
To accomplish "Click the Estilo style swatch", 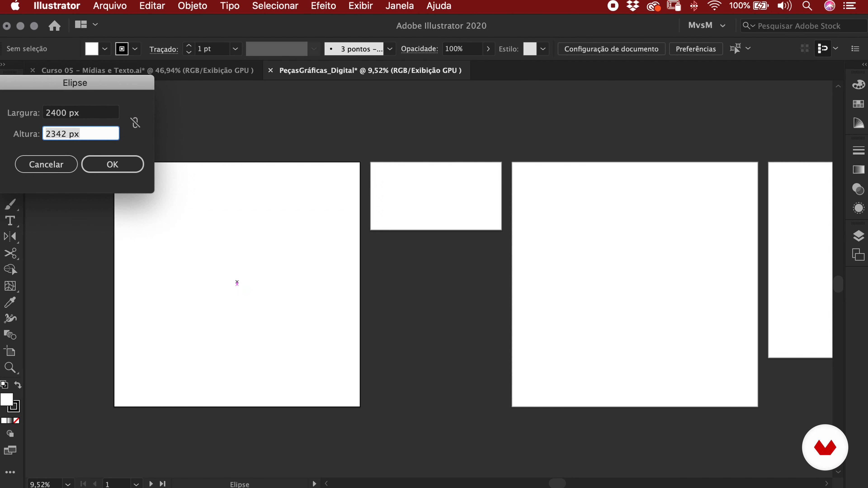I will pyautogui.click(x=530, y=49).
